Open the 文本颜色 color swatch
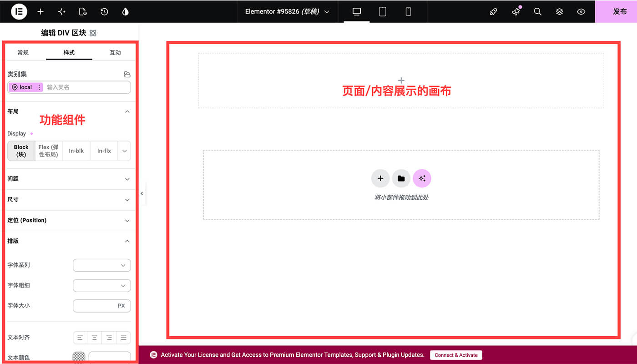The width and height of the screenshot is (637, 364). (x=79, y=358)
